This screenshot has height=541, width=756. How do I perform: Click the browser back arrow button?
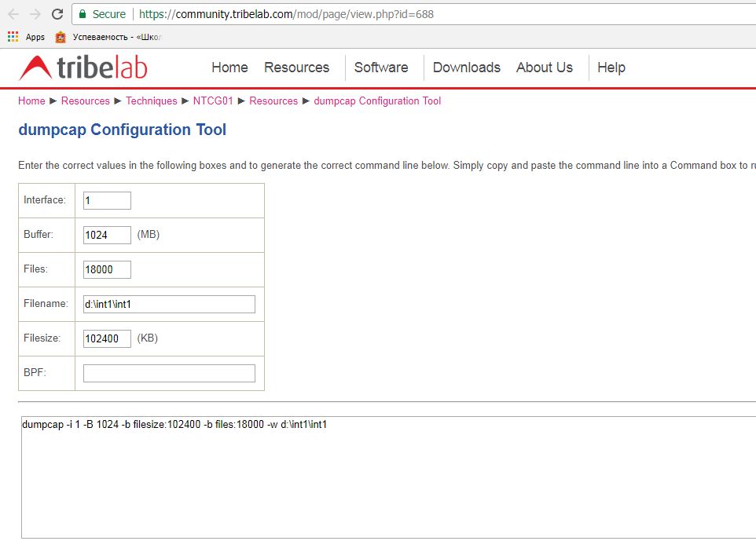[x=13, y=14]
